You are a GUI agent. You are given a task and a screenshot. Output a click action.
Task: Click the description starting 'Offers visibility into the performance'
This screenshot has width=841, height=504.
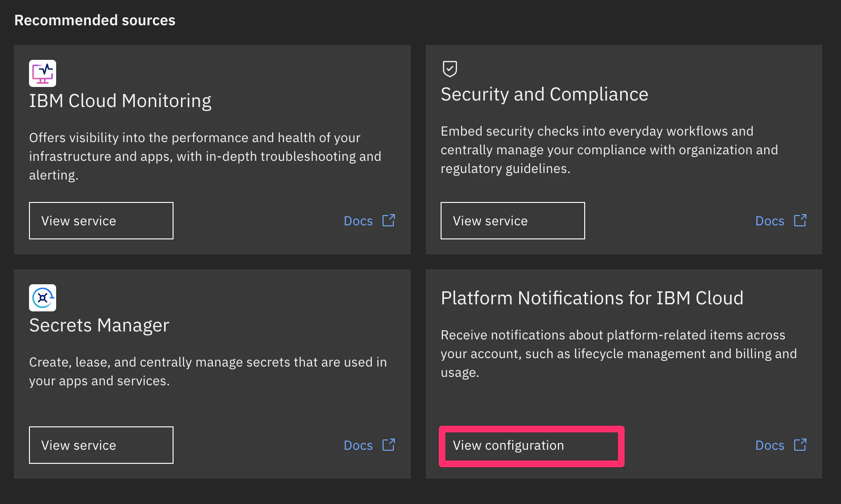[205, 156]
